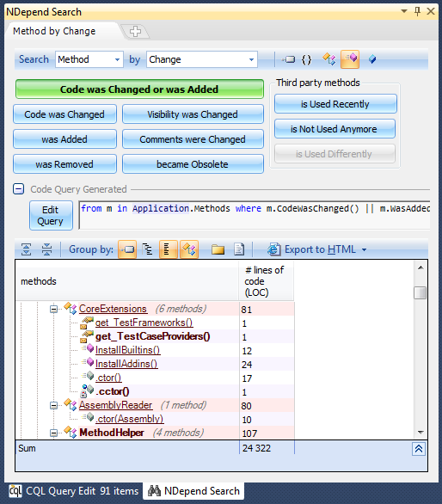The width and height of the screenshot is (442, 504).
Task: Click is Not Used Anymore button
Action: coord(335,129)
